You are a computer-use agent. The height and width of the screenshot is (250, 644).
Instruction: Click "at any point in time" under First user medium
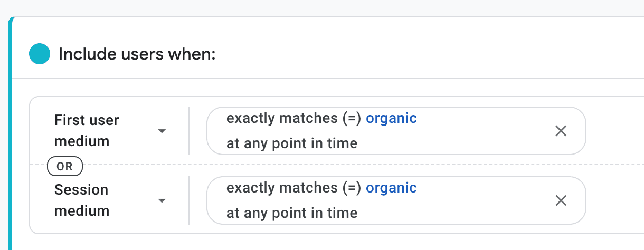[x=292, y=143]
